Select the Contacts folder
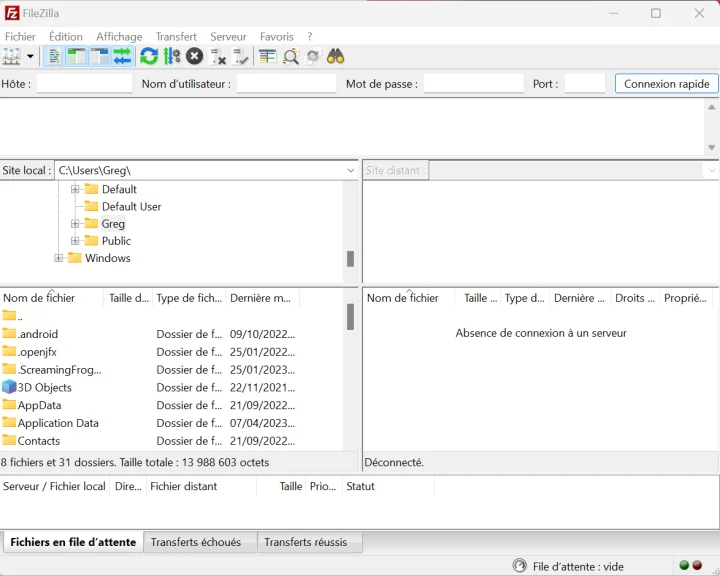The width and height of the screenshot is (720, 576). pyautogui.click(x=31, y=441)
